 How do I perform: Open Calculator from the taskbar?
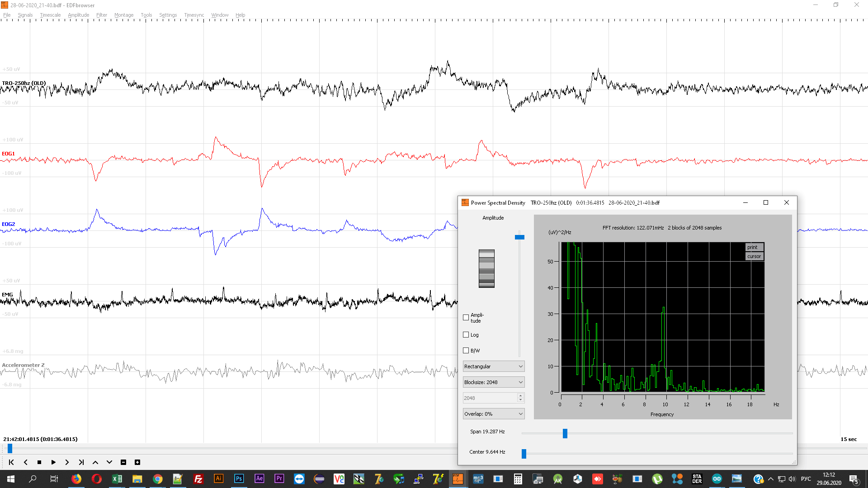pyautogui.click(x=518, y=479)
